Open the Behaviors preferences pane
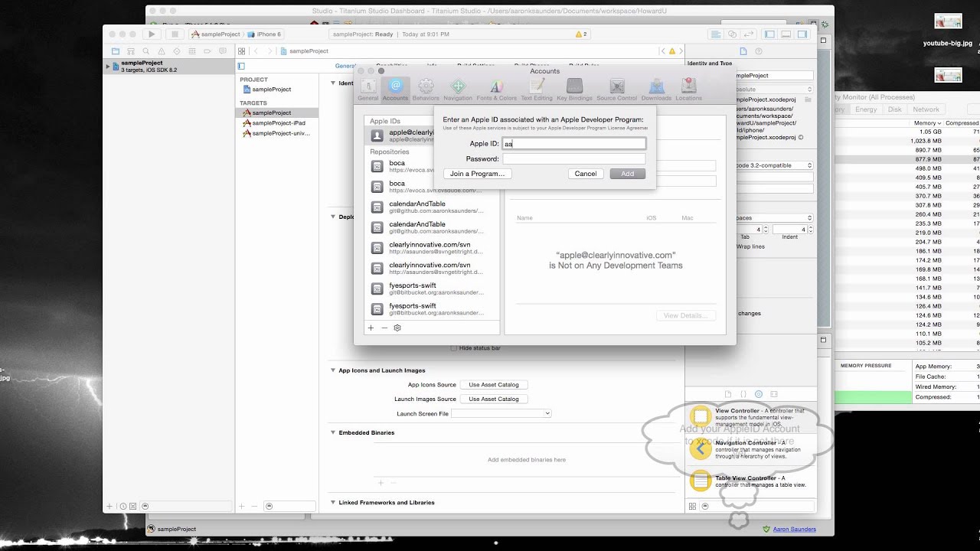 (426, 90)
